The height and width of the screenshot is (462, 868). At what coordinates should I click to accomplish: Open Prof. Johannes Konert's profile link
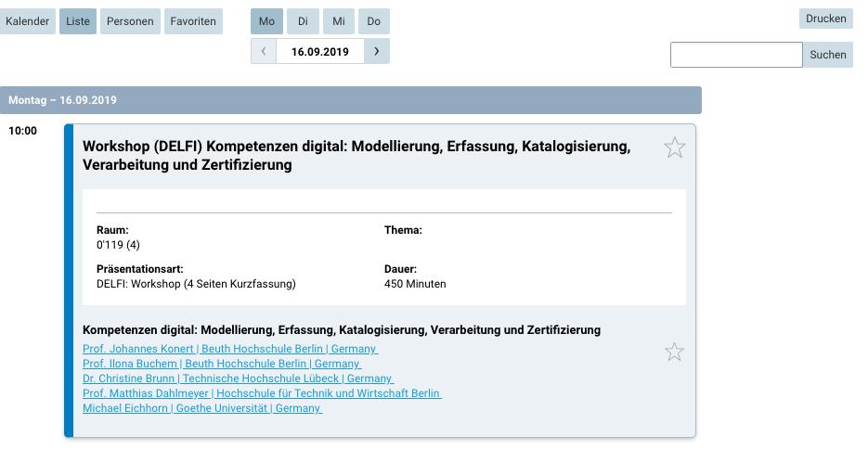point(230,349)
